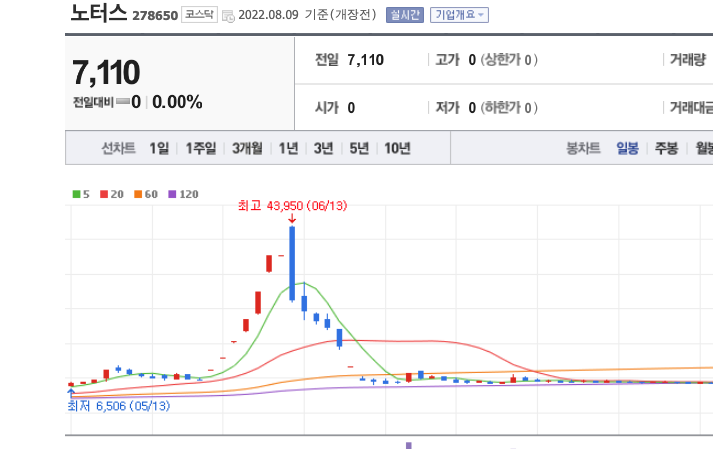The height and width of the screenshot is (449, 713).
Task: Click the 2022.08.09 기준 date text
Action: point(307,15)
